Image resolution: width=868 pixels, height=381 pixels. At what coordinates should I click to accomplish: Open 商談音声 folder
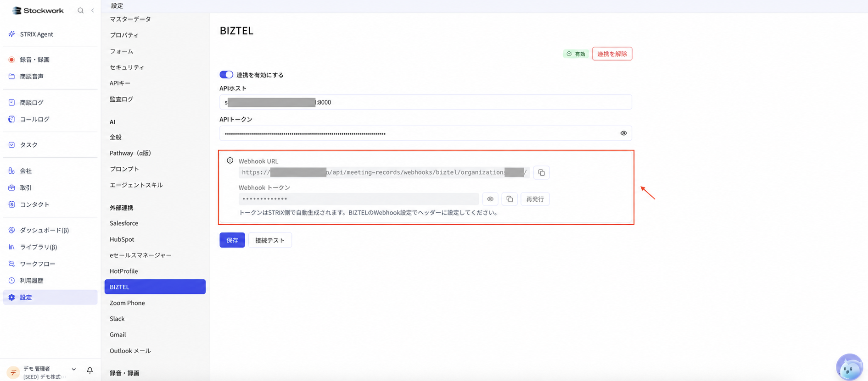tap(50, 77)
